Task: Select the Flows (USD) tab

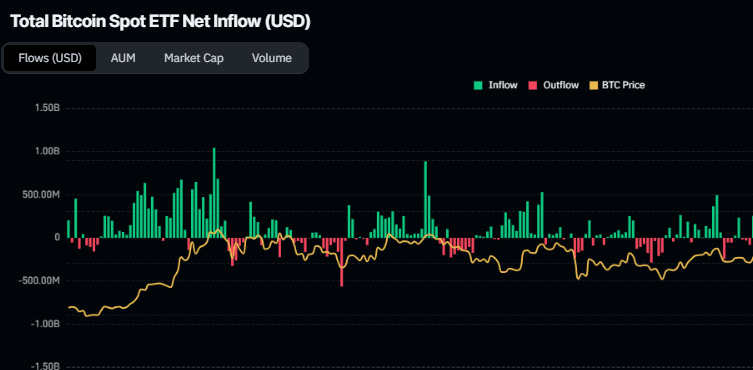Action: click(x=50, y=58)
